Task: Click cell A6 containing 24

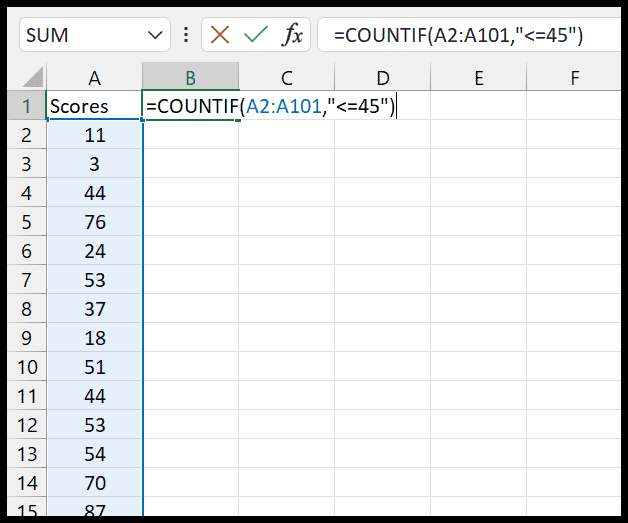Action: (95, 251)
